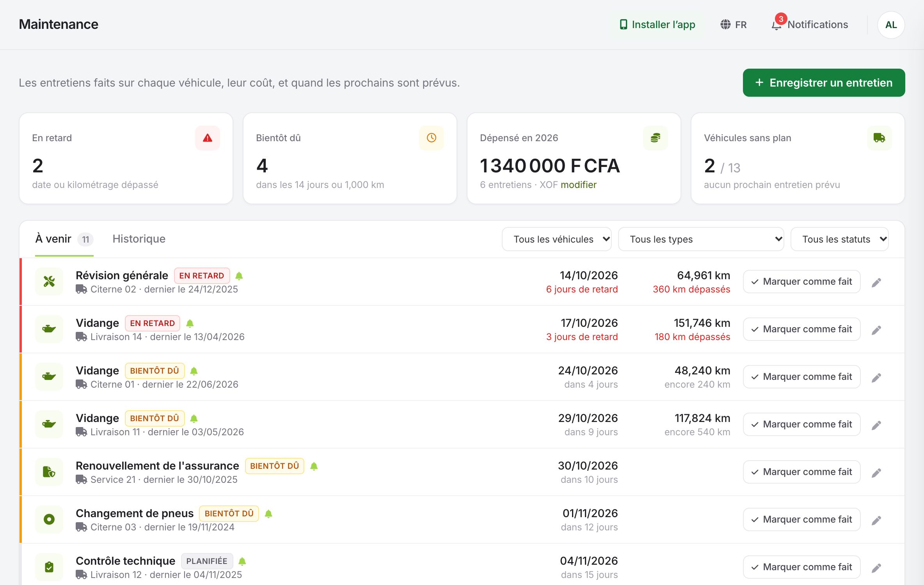Screen dimensions: 924x585
Task: Click the red warning icon in En retard card
Action: [208, 138]
